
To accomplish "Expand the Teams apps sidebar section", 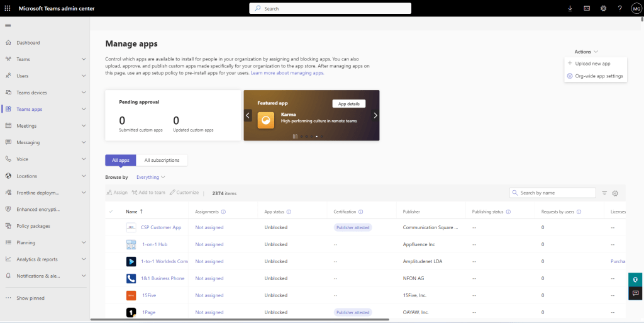I will click(84, 109).
